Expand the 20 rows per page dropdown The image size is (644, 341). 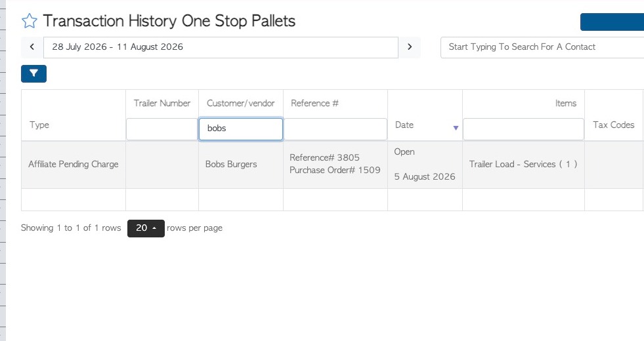pyautogui.click(x=146, y=228)
